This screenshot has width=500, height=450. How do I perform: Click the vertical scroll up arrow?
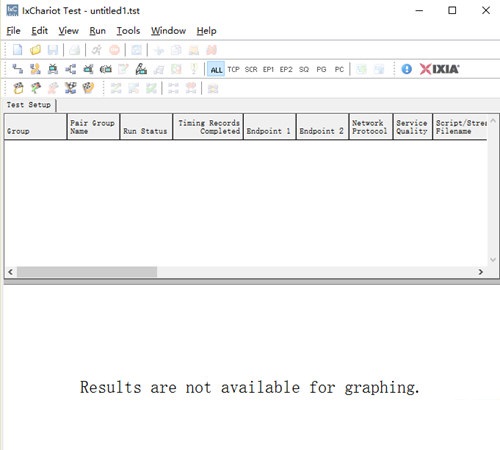coord(493,121)
